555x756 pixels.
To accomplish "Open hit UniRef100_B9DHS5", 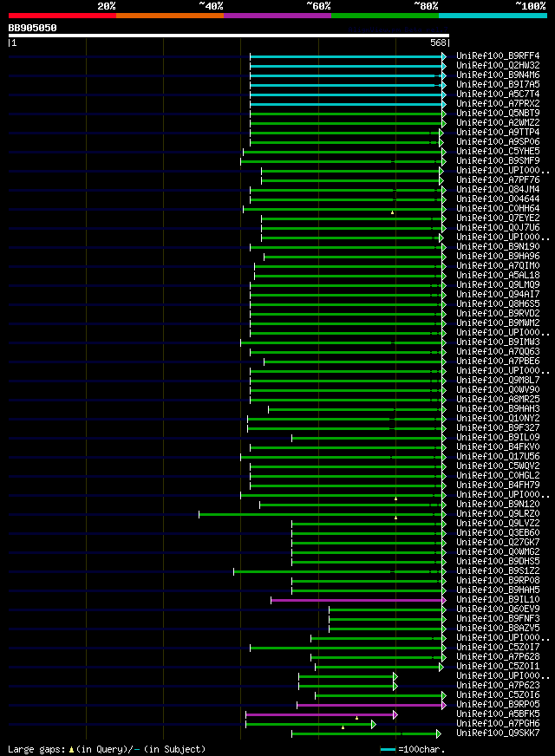I will point(498,562).
